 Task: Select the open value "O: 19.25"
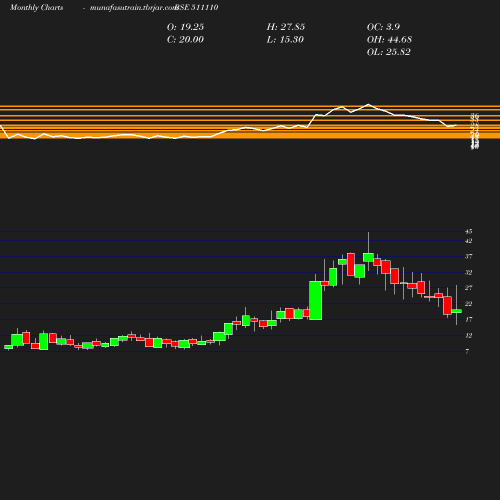point(185,27)
